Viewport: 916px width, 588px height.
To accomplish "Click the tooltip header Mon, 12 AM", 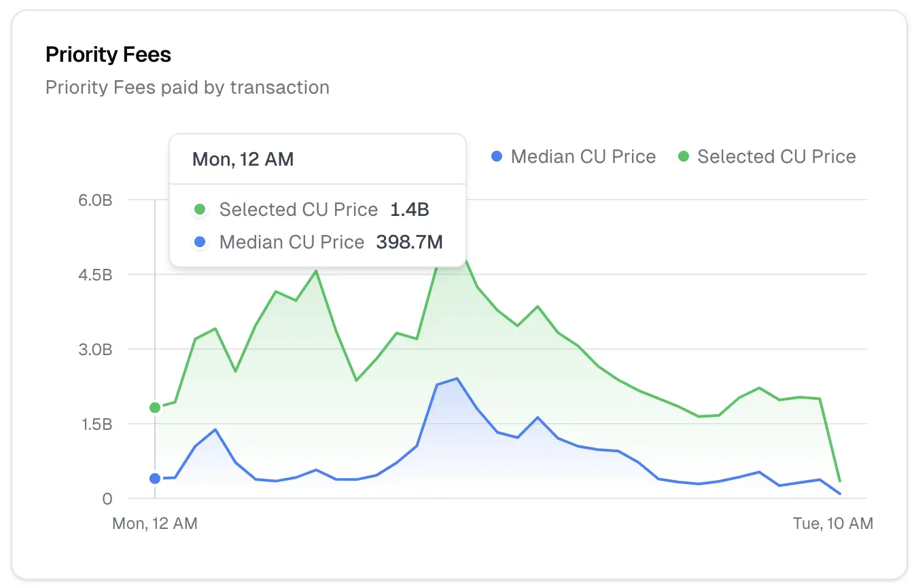I will point(243,160).
